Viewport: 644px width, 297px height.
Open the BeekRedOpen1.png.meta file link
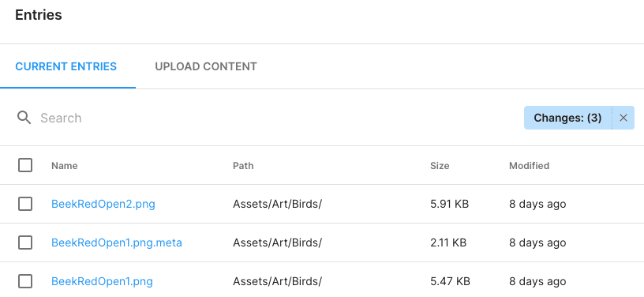pos(117,242)
